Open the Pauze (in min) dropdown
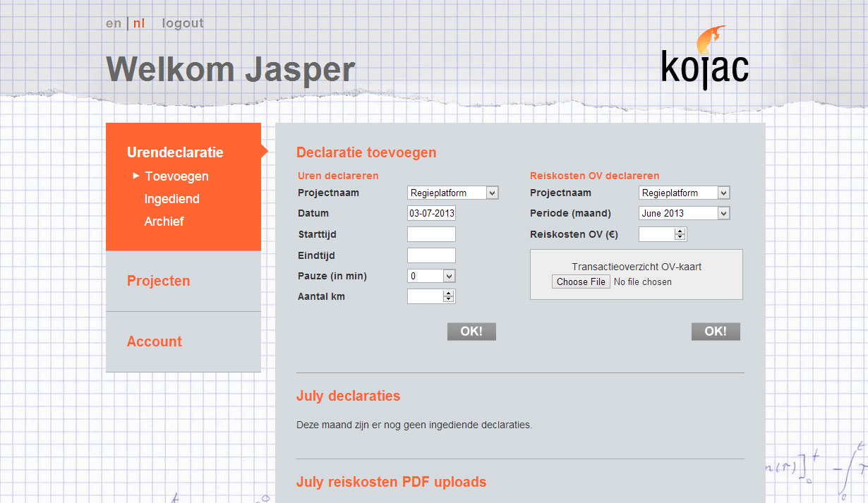 (431, 276)
